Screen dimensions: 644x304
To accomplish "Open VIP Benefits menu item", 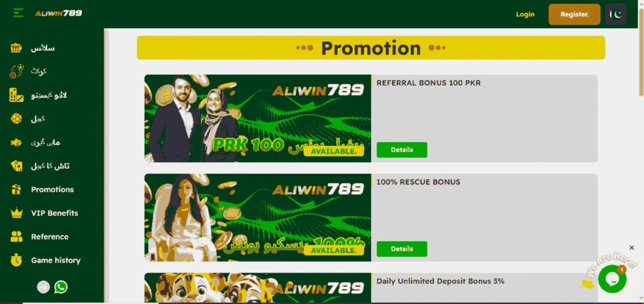I will tap(54, 213).
